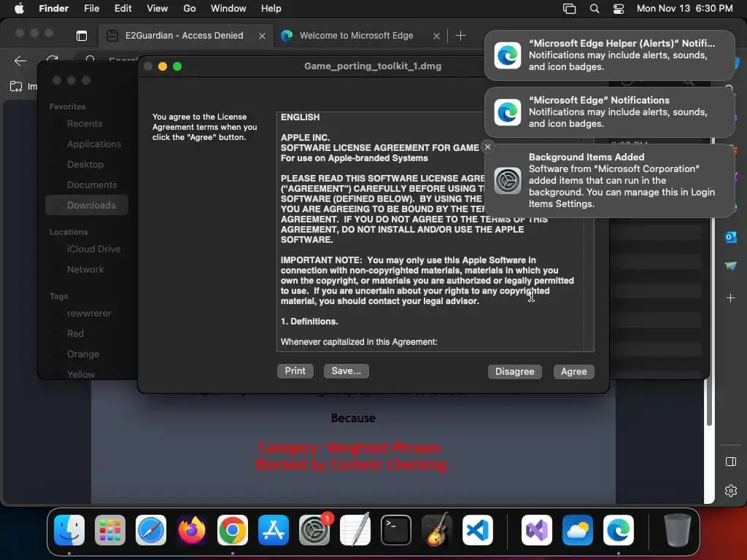Print the license agreement

point(295,371)
